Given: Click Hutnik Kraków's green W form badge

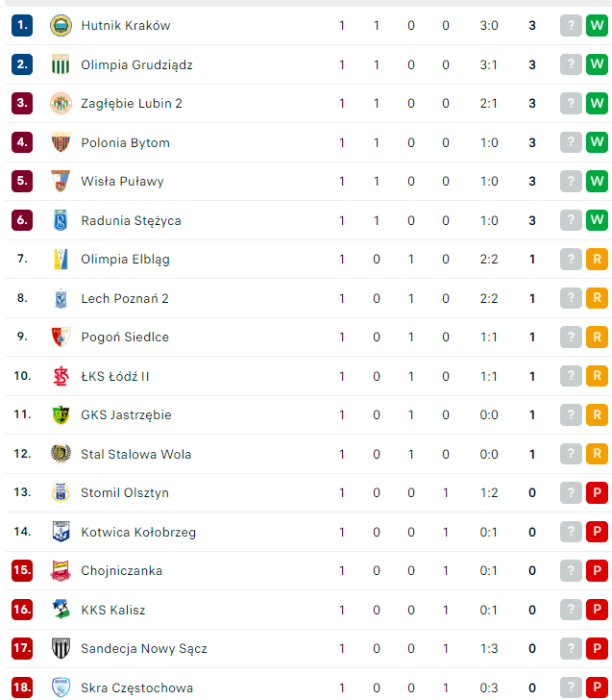Looking at the screenshot, I should (597, 26).
